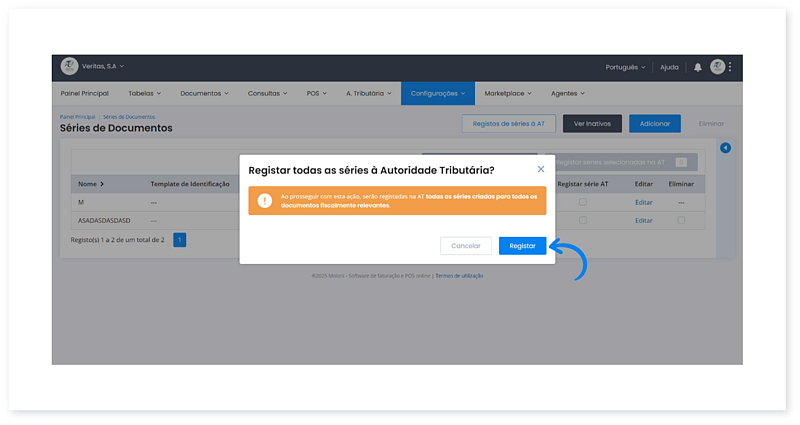Click the orange warning exclamation icon
The height and width of the screenshot is (425, 800).
click(x=264, y=200)
